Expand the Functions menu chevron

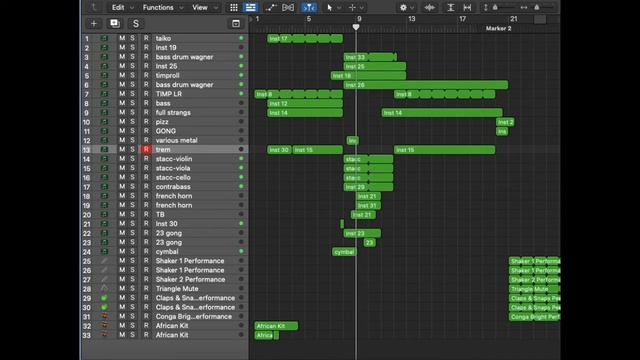[x=181, y=8]
